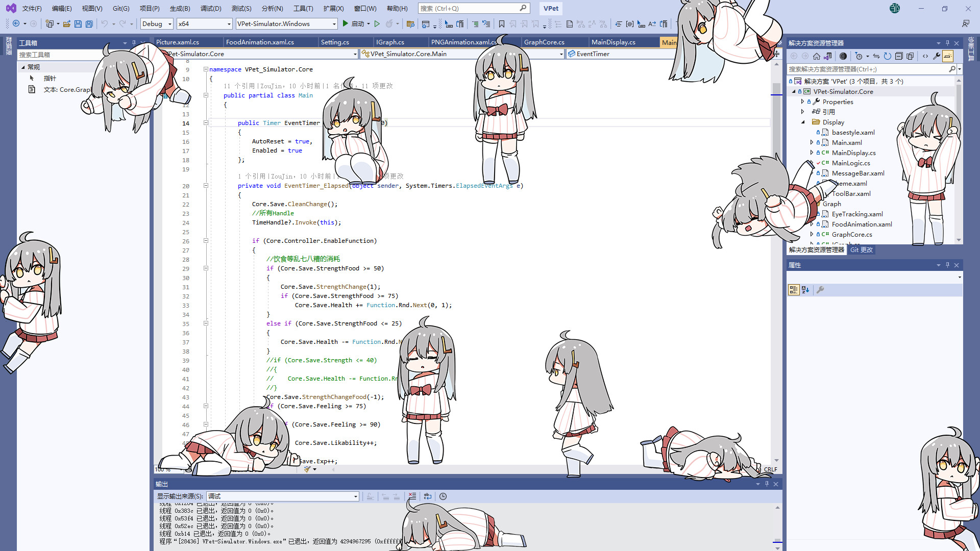Open the Git(G) menu
980x551 pixels.
pyautogui.click(x=119, y=8)
